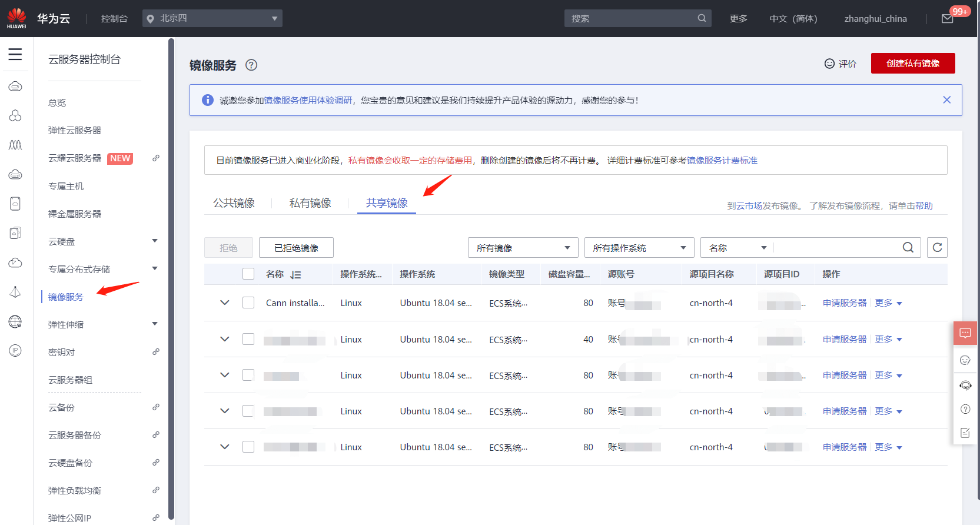Expand the Cann installa... row details
980x525 pixels.
point(224,303)
